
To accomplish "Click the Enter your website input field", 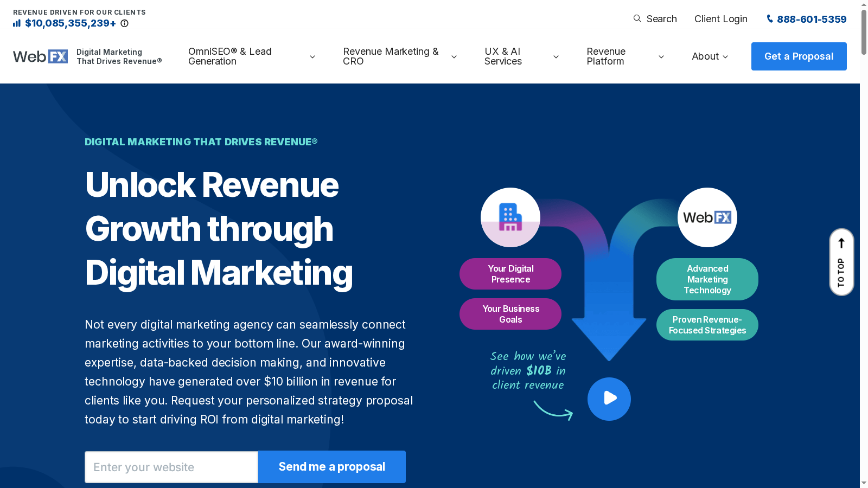I will 171,466.
